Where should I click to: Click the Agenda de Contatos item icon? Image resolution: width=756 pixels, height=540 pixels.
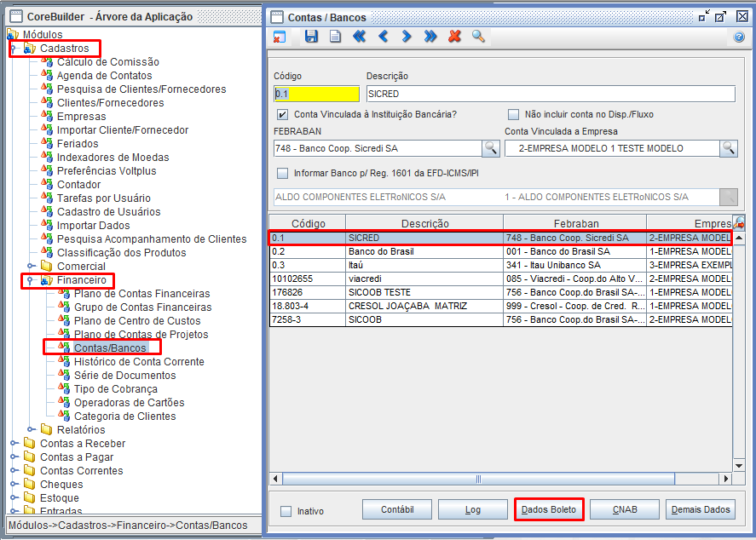(x=47, y=75)
